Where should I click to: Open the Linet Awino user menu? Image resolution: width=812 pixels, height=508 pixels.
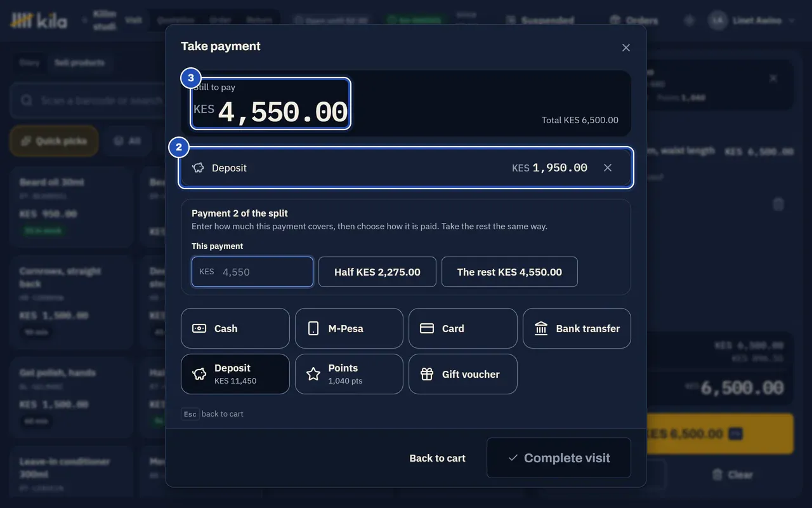(x=752, y=20)
